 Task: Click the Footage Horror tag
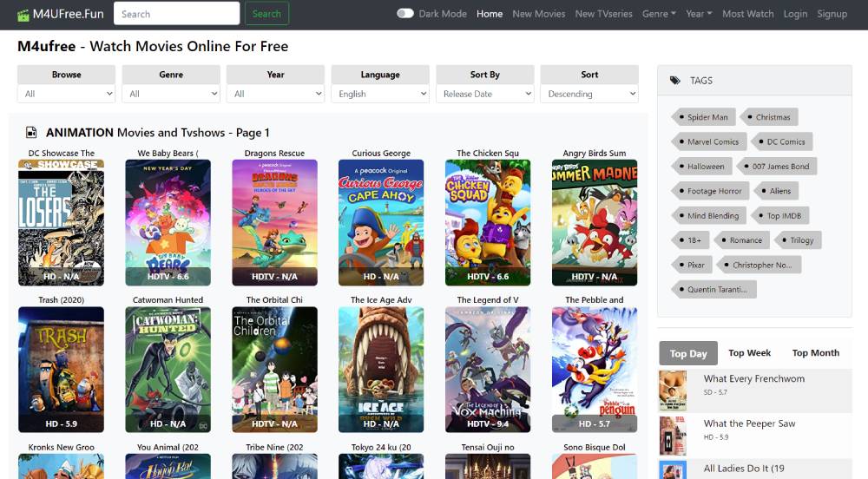pyautogui.click(x=710, y=191)
